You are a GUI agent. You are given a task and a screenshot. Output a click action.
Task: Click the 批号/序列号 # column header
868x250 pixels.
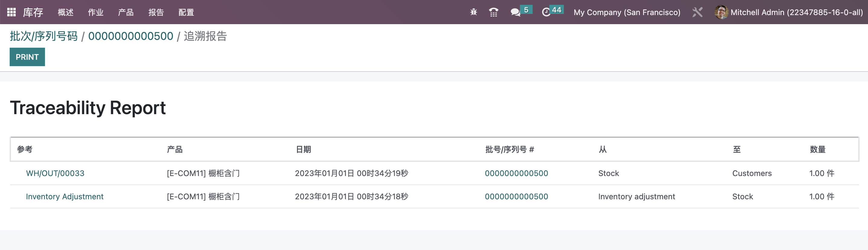(x=509, y=149)
